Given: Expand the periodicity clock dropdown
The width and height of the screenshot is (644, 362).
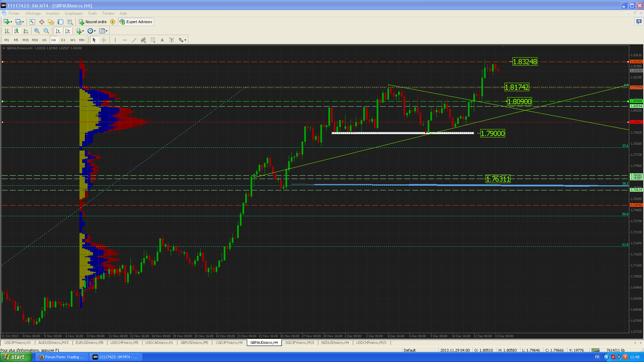Looking at the screenshot, I should 95,31.
